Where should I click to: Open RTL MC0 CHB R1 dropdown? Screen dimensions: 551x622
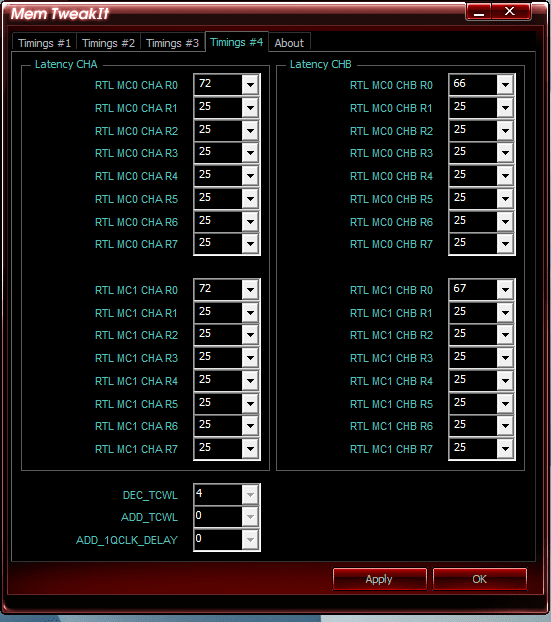(505, 108)
